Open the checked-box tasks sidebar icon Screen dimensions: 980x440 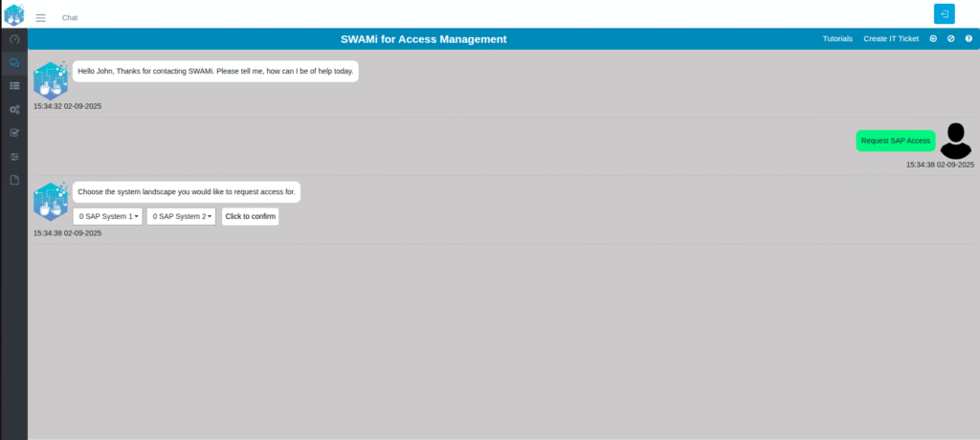pos(14,133)
